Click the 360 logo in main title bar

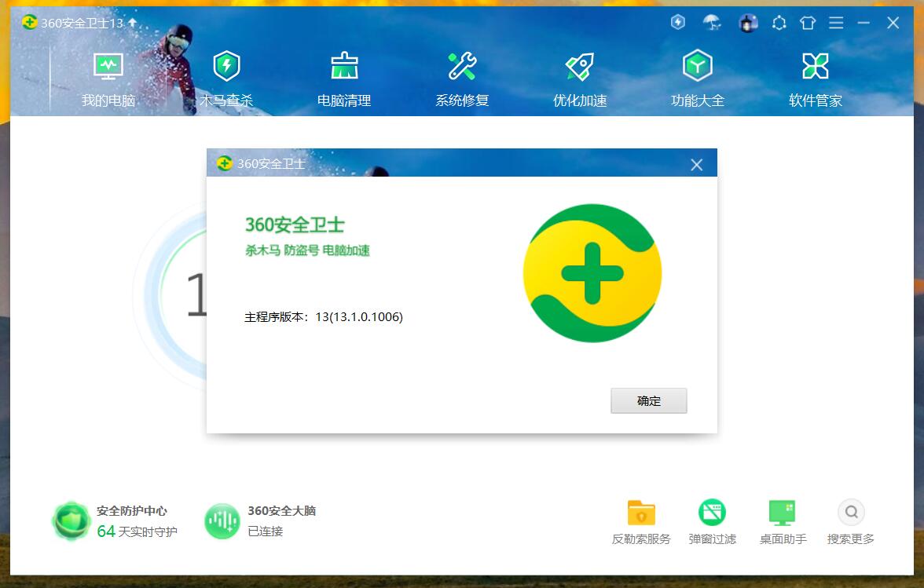click(30, 22)
